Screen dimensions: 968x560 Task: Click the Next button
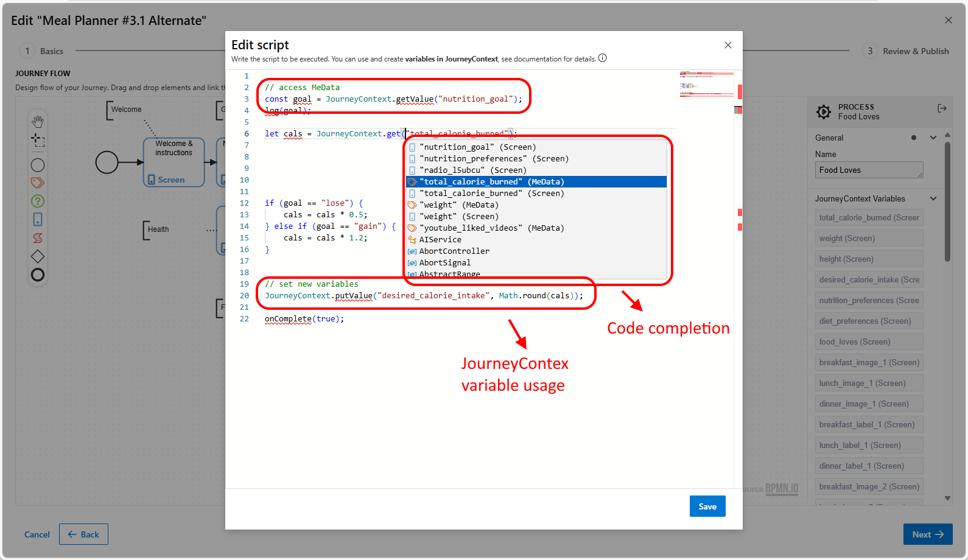(x=927, y=534)
